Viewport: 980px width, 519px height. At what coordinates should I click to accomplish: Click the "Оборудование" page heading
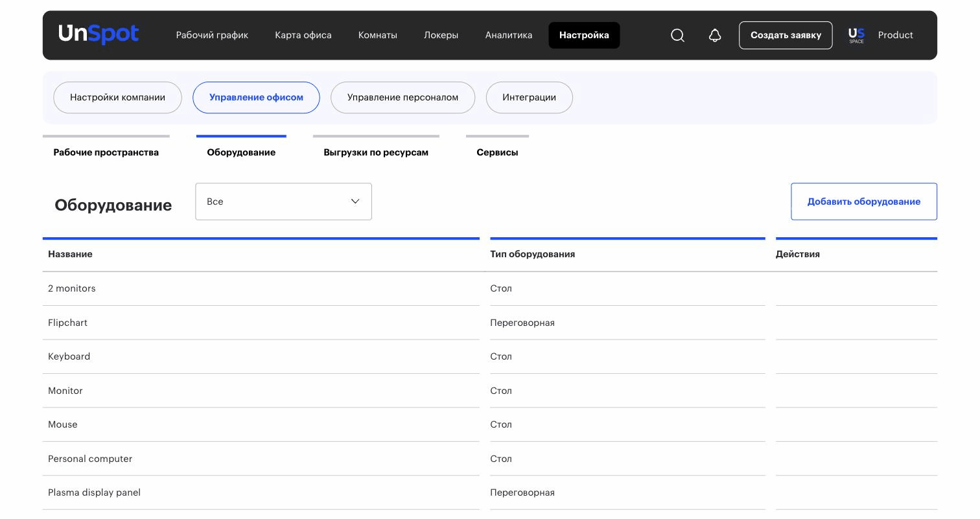(113, 205)
